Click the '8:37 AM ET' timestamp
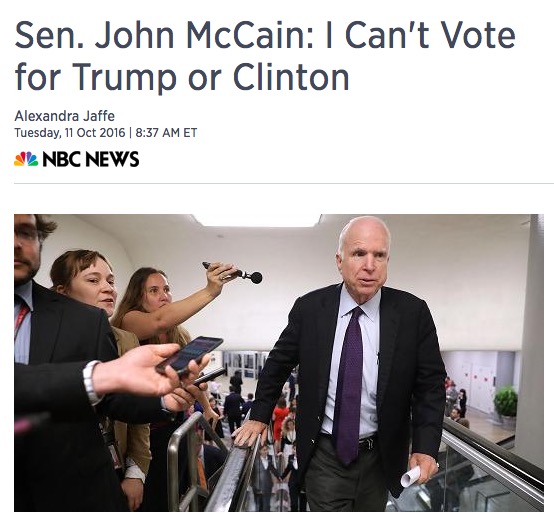Screen dimensions: 554x517 pos(166,133)
